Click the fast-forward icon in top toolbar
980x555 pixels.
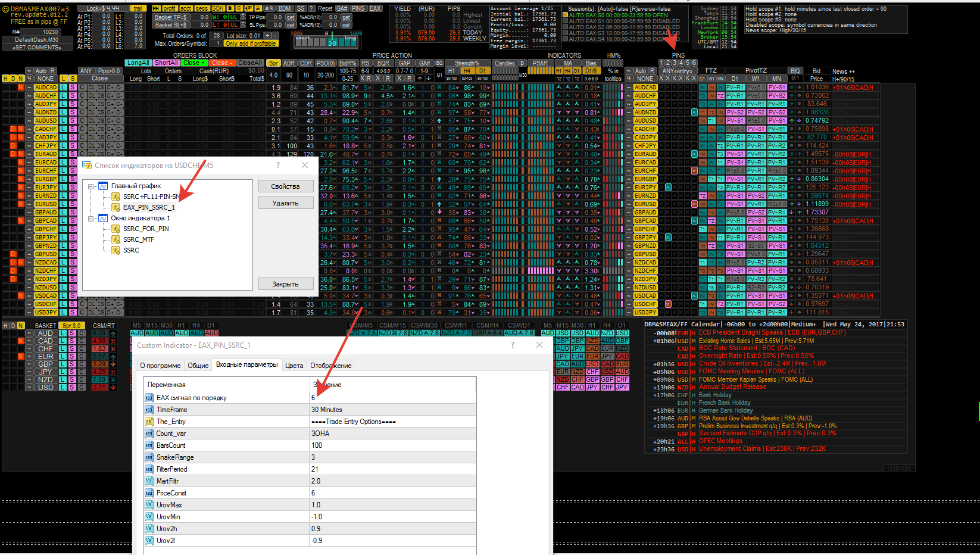point(156,8)
